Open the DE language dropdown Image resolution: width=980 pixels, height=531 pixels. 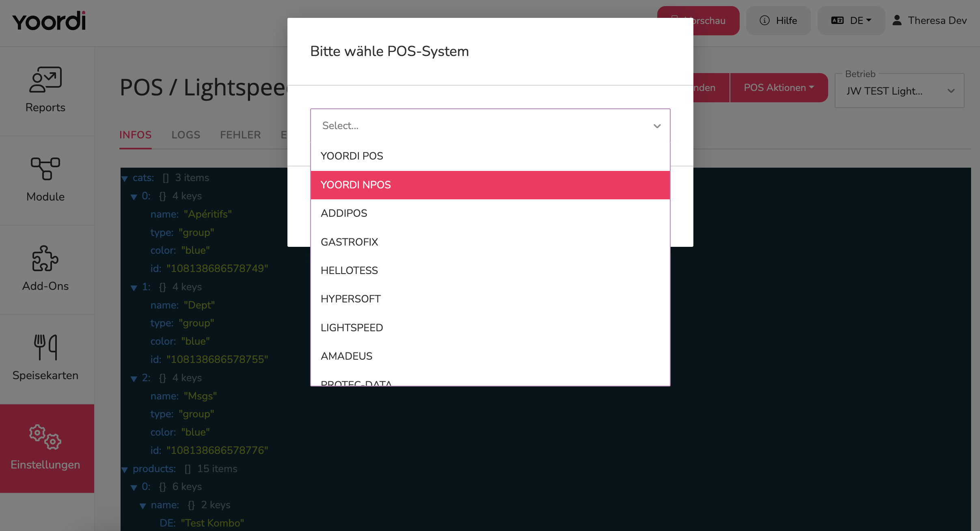click(x=851, y=20)
